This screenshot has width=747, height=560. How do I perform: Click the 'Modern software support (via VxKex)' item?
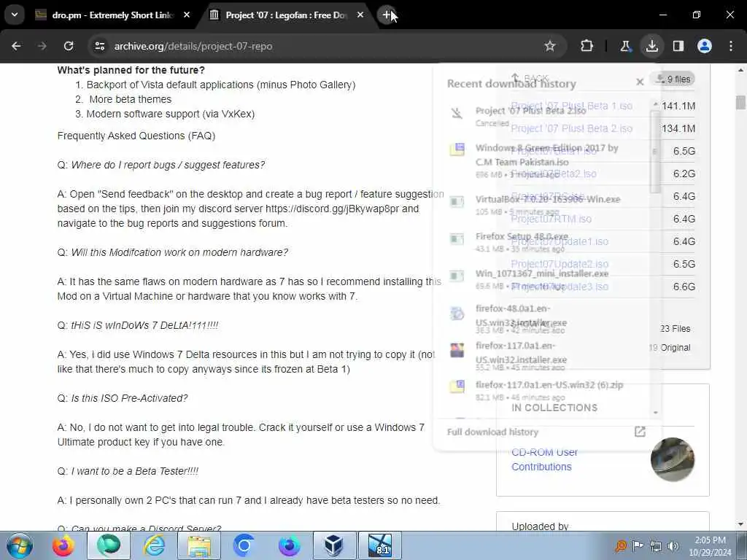tap(171, 114)
